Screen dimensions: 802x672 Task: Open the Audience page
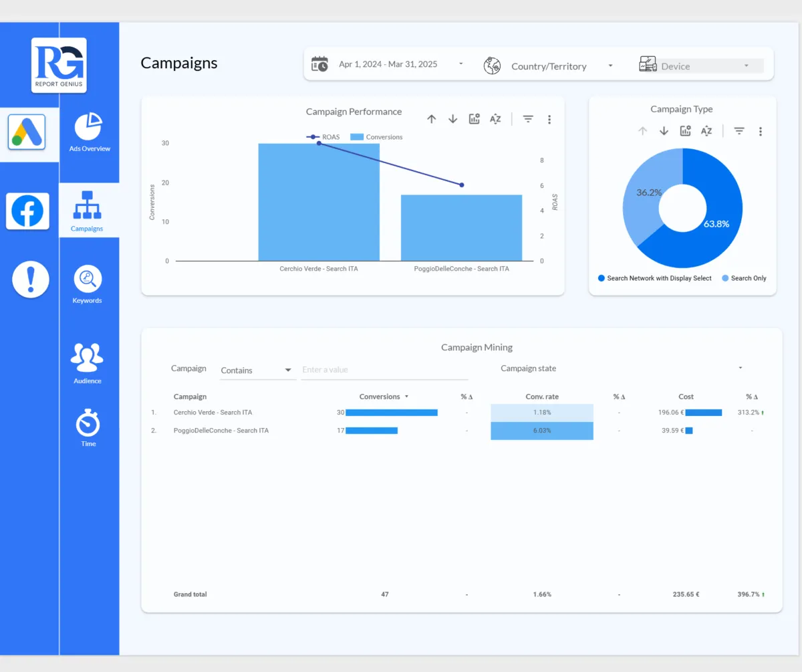pyautogui.click(x=88, y=364)
